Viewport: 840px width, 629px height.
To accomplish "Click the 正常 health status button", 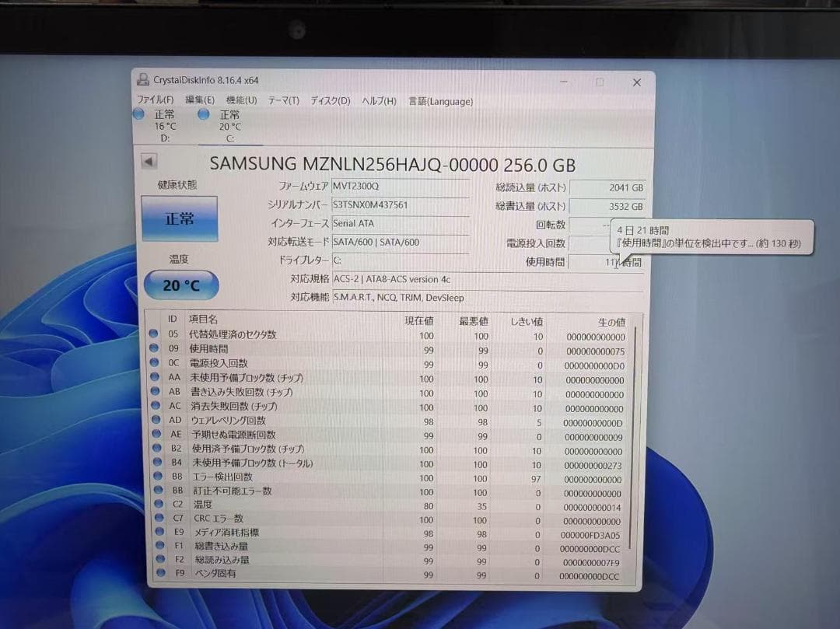I will 180,218.
